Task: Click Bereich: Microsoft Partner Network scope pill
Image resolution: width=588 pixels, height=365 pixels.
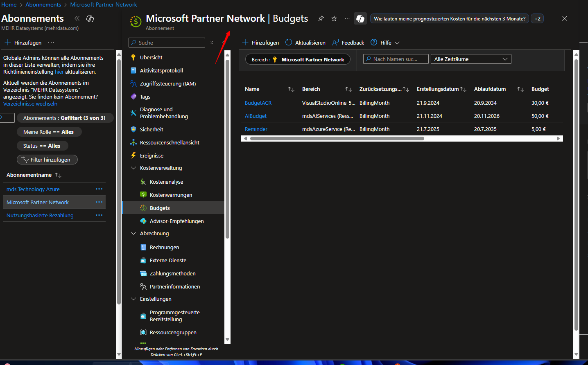Action: pos(298,59)
